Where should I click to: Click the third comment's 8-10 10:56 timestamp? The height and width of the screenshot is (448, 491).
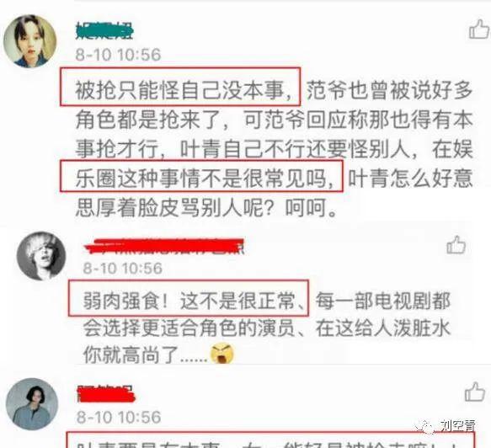tap(119, 417)
